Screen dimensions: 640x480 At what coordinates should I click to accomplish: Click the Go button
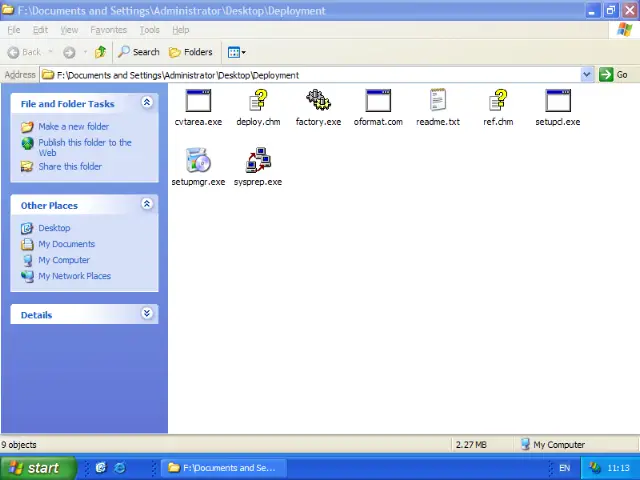613,75
